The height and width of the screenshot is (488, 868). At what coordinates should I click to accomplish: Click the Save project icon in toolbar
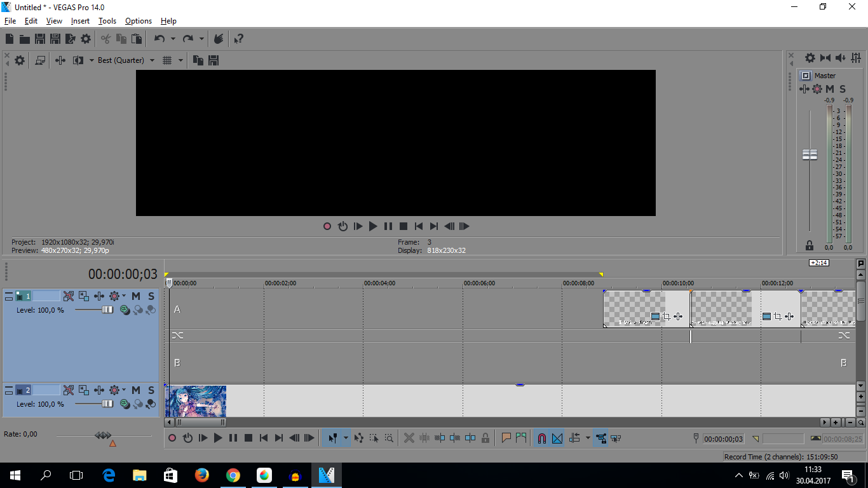[39, 39]
